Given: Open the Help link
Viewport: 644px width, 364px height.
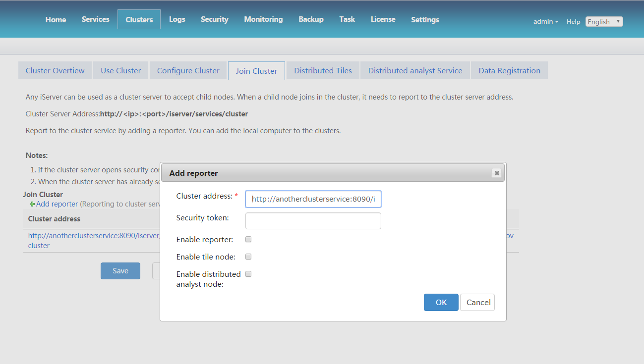Looking at the screenshot, I should coord(573,22).
